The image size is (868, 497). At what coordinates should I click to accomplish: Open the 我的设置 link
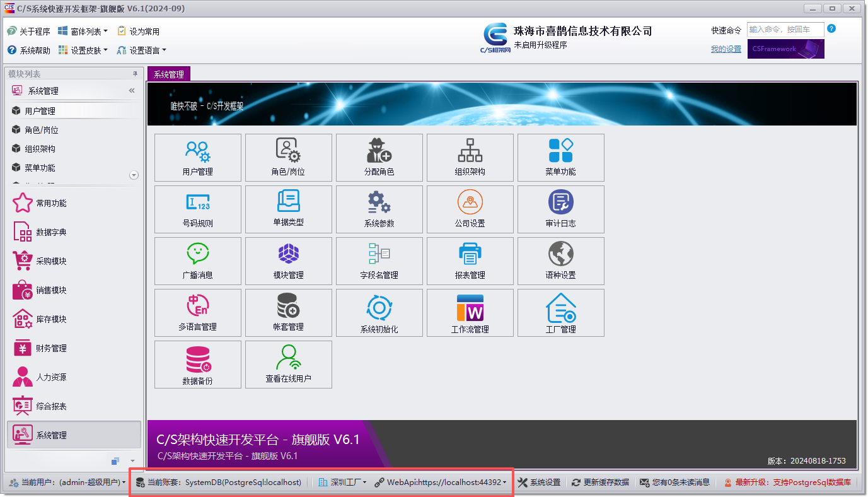[x=726, y=49]
